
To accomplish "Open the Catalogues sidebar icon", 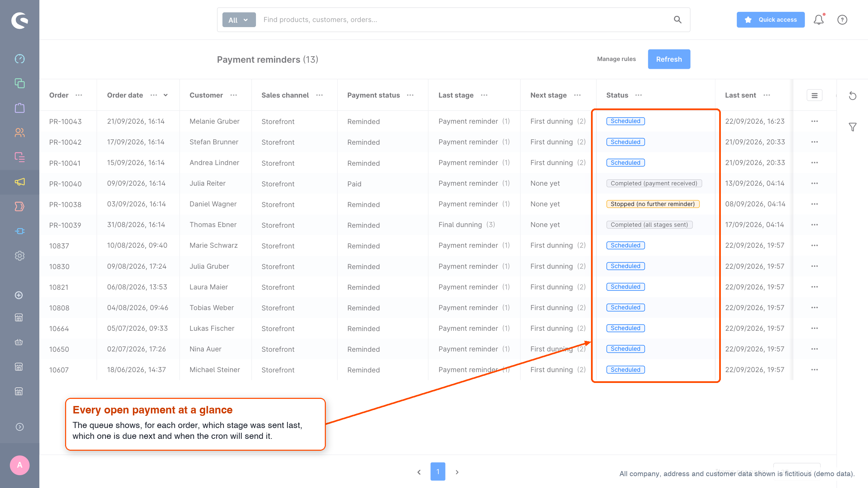I will [20, 83].
